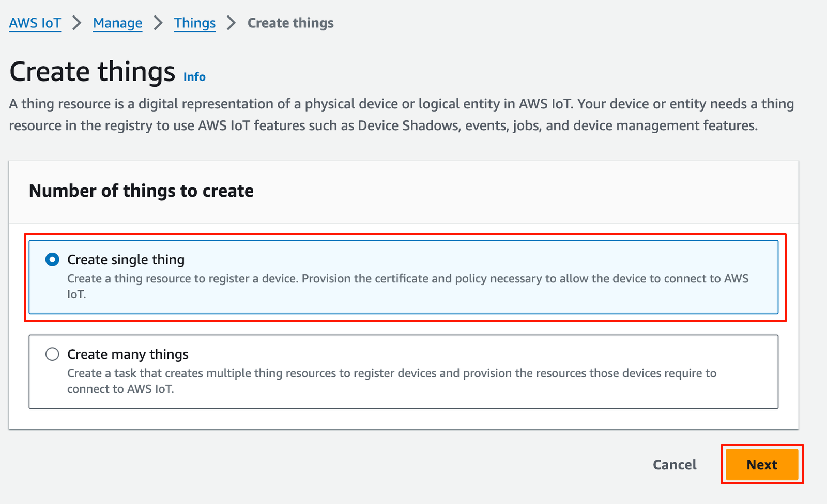Click the chevron between Manage and Things
This screenshot has height=504, width=827.
(158, 23)
